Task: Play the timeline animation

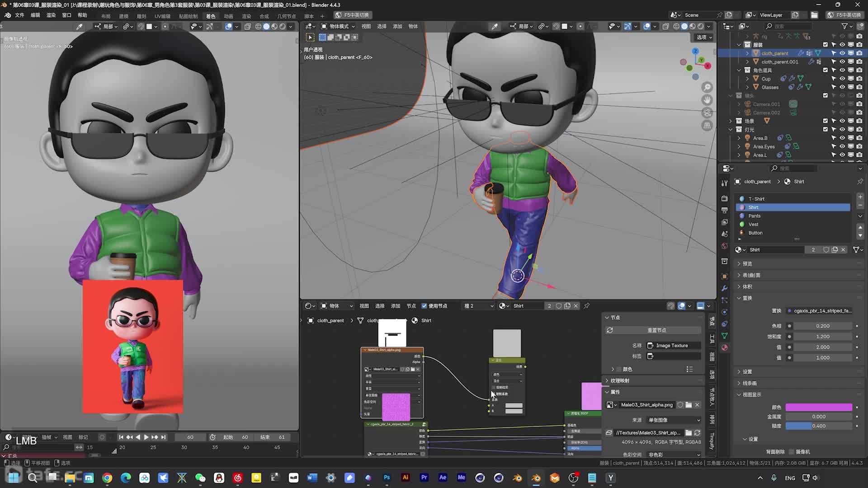Action: click(146, 437)
